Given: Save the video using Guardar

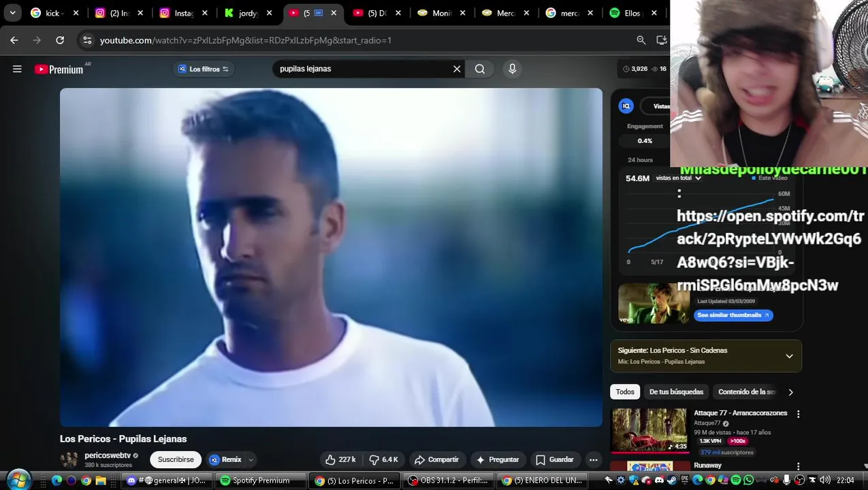Looking at the screenshot, I should (x=555, y=460).
